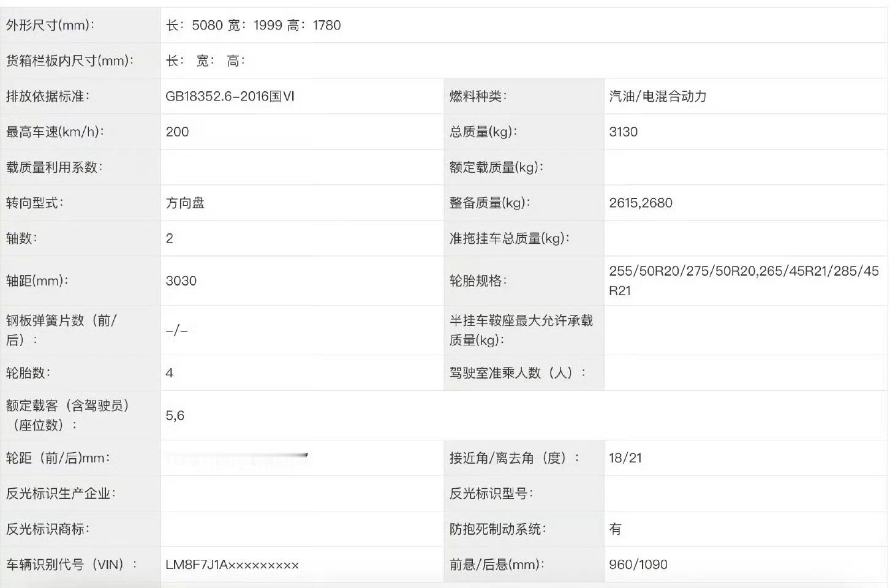Screen dimensions: 890x588
Task: Select the 额定载客（含驾驶员）（座位数） label
Action: (68, 415)
